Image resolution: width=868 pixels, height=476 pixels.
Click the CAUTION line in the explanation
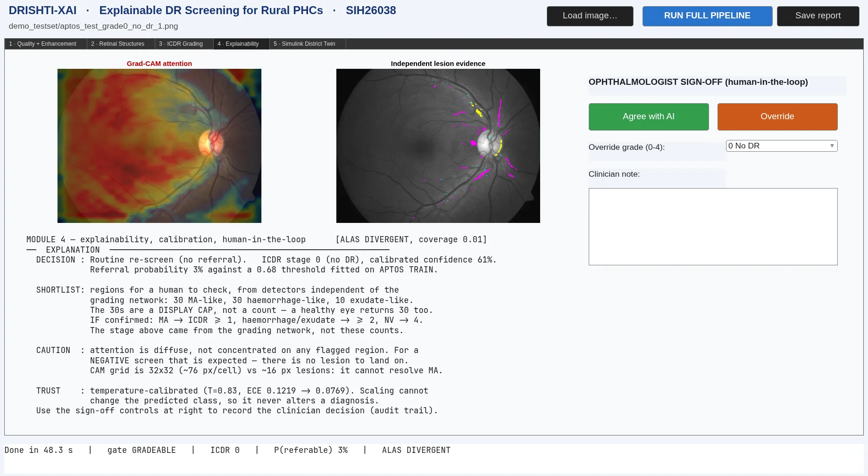click(x=227, y=350)
